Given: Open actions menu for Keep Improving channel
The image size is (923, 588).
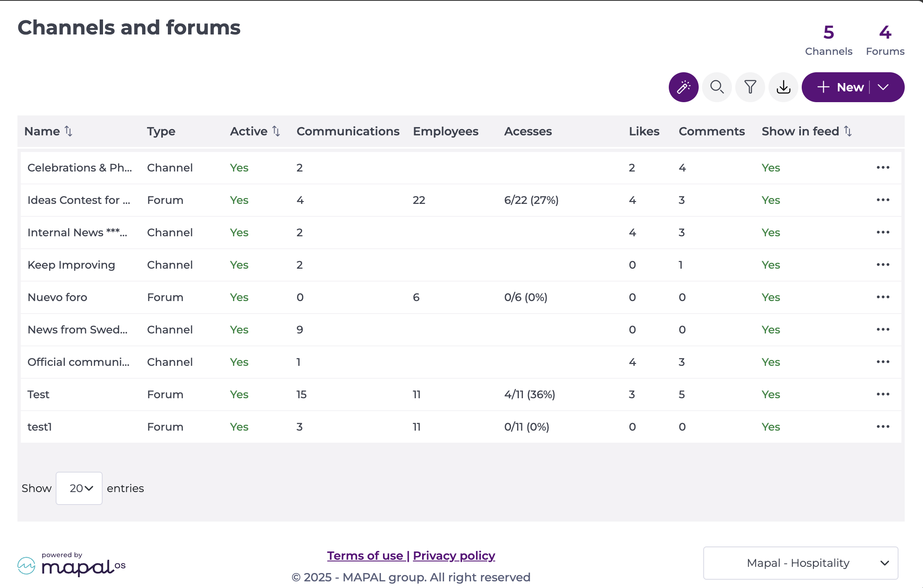Looking at the screenshot, I should point(883,265).
